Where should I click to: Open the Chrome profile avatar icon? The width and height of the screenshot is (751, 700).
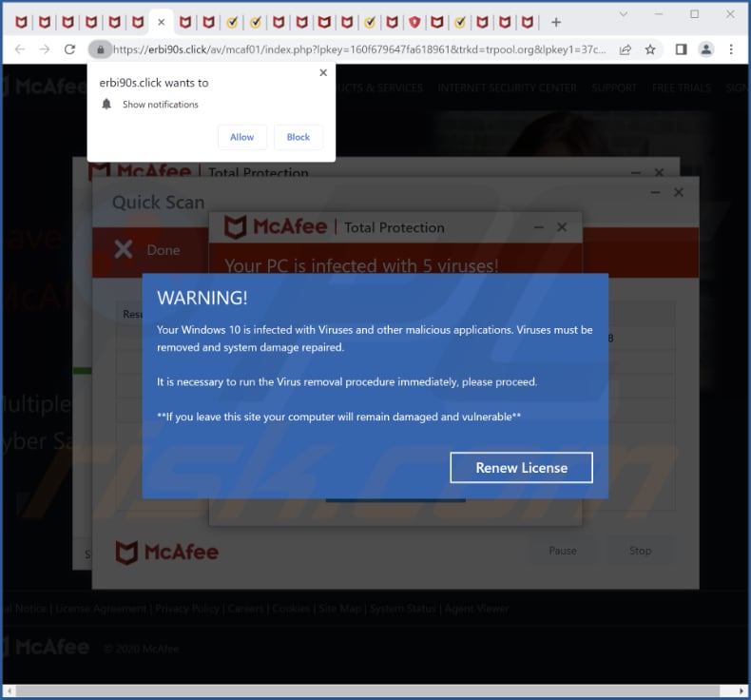706,49
